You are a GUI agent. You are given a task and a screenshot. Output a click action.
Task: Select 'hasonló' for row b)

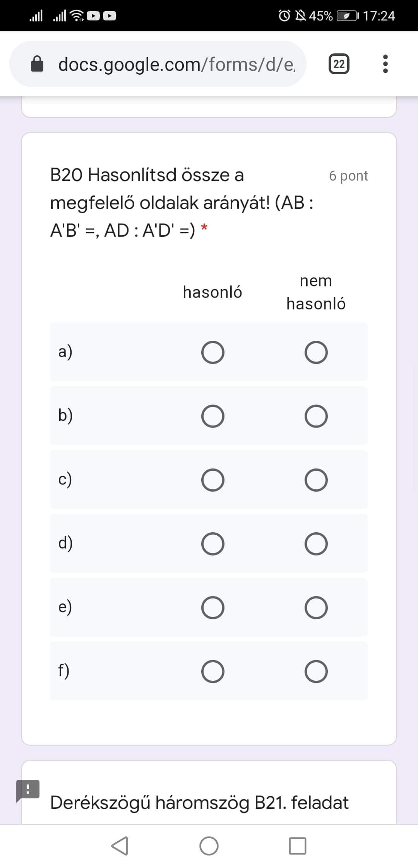[212, 416]
